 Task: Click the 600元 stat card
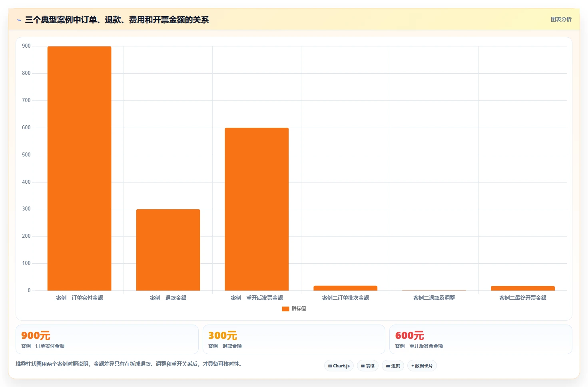(481, 339)
